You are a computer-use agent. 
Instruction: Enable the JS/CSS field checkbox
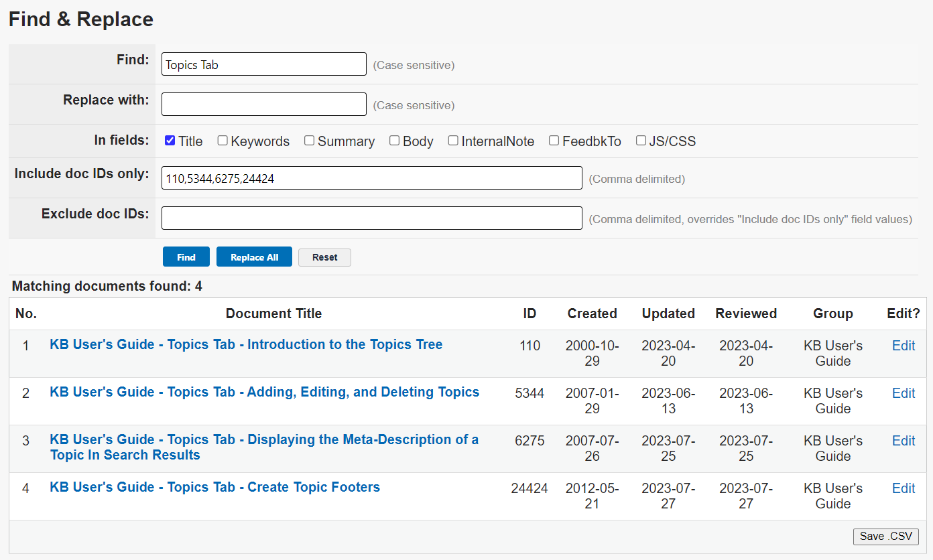641,141
